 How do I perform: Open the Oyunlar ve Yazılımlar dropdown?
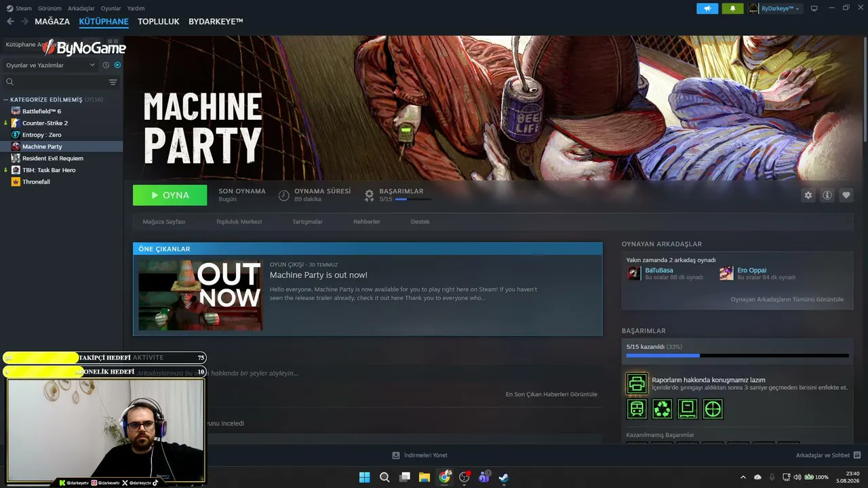coord(51,65)
